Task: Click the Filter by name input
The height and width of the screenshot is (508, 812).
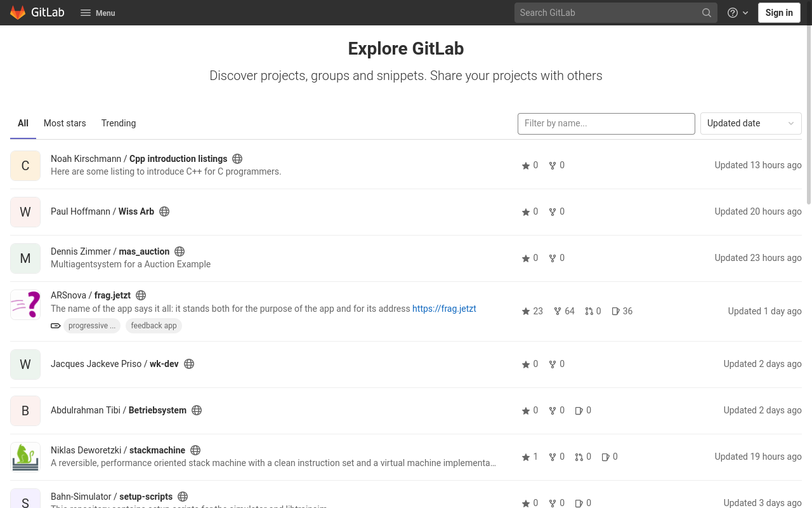Action: click(x=606, y=123)
